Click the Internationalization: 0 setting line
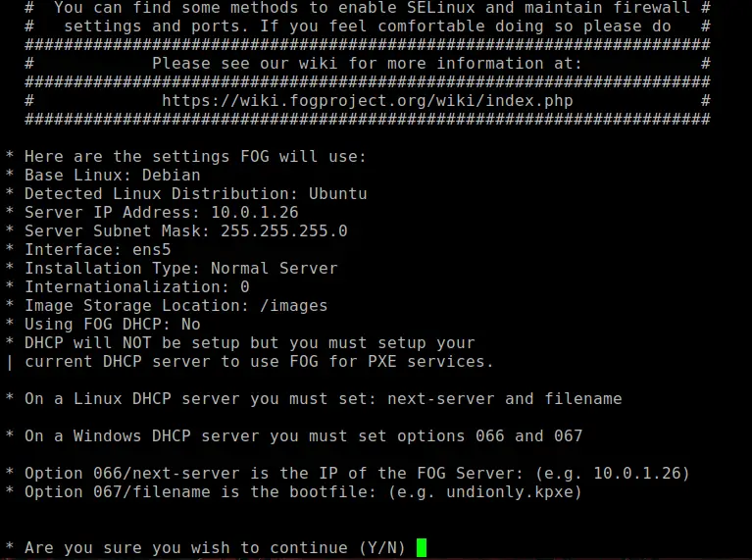 137,287
